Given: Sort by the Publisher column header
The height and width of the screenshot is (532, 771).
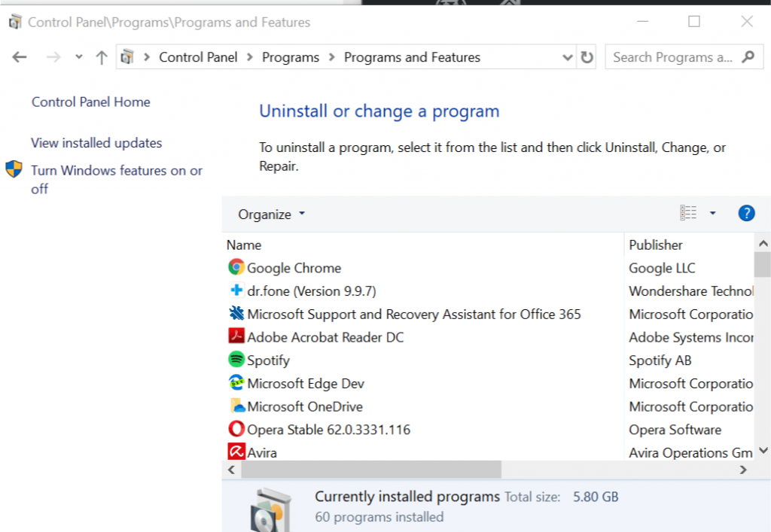Looking at the screenshot, I should click(x=656, y=245).
